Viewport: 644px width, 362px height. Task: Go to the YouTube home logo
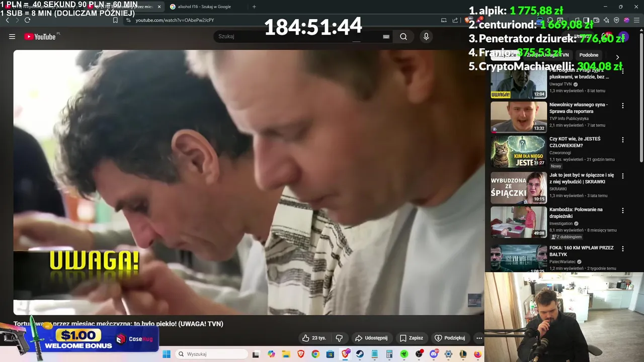40,36
